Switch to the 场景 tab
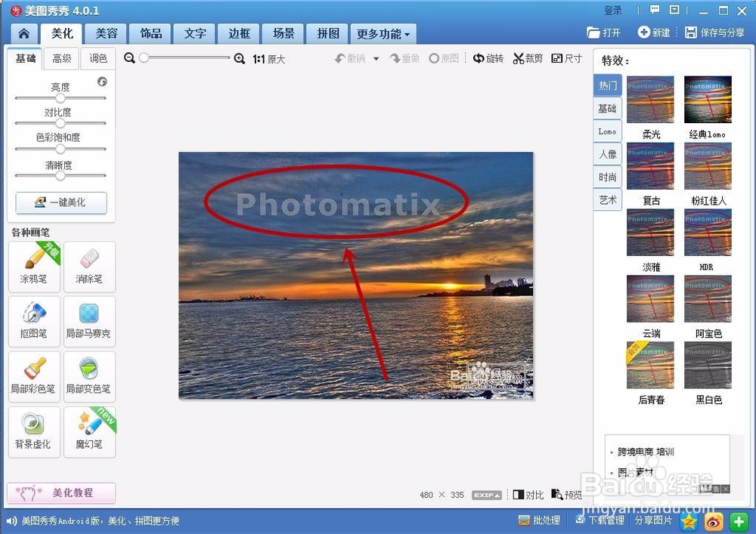The height and width of the screenshot is (534, 756). (x=283, y=33)
